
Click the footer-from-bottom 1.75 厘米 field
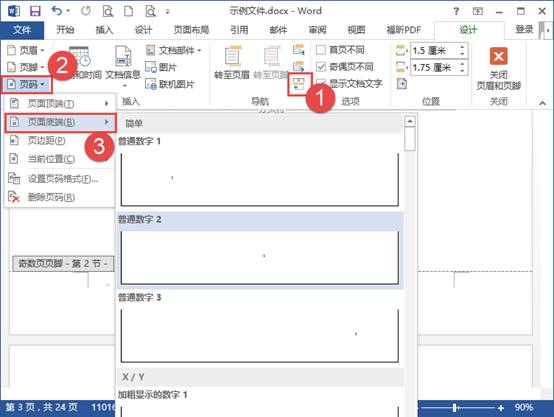coord(435,67)
